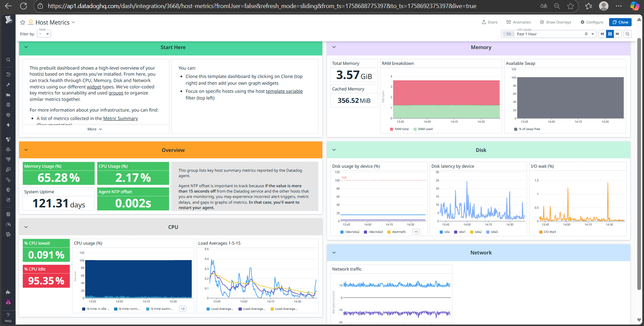Click the Anomalies icon in the top toolbar
The image size is (644, 326).
click(x=508, y=22)
